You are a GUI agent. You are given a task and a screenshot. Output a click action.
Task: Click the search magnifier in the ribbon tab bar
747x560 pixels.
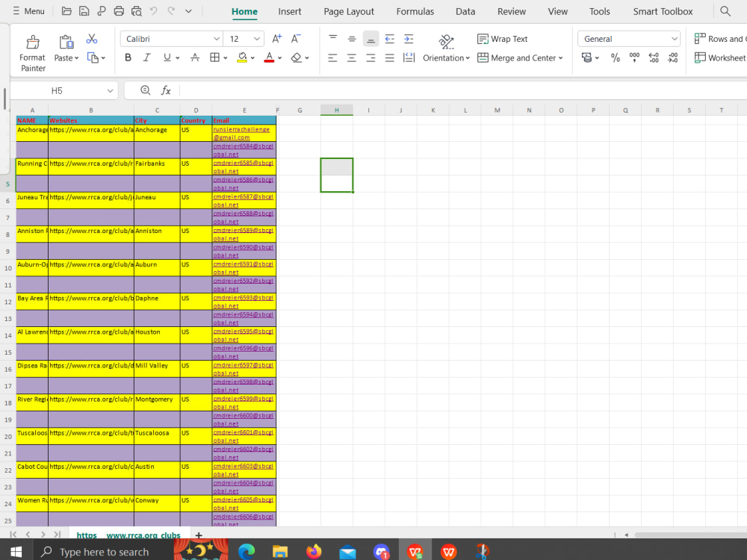click(x=725, y=11)
